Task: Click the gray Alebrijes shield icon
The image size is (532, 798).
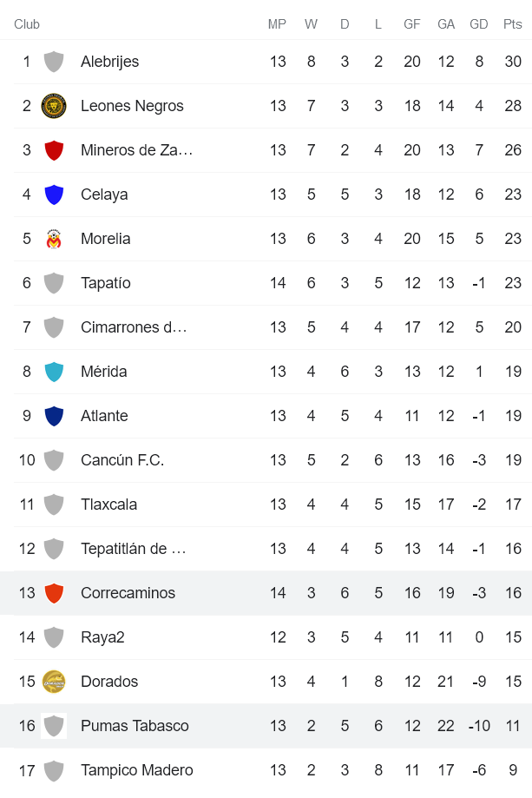Action: click(x=54, y=62)
